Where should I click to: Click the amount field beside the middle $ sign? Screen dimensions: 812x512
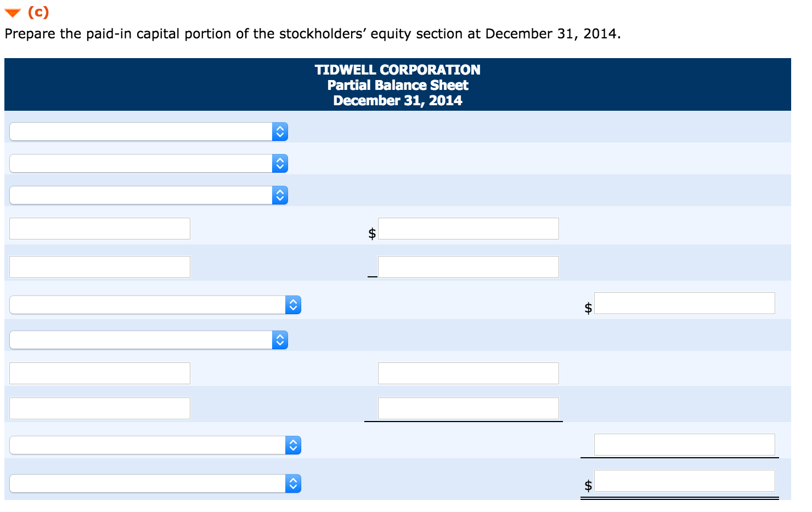(685, 303)
